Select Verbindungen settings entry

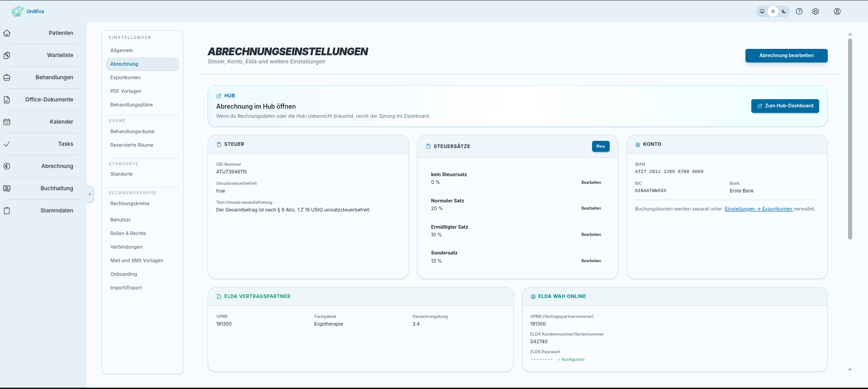tap(142, 247)
